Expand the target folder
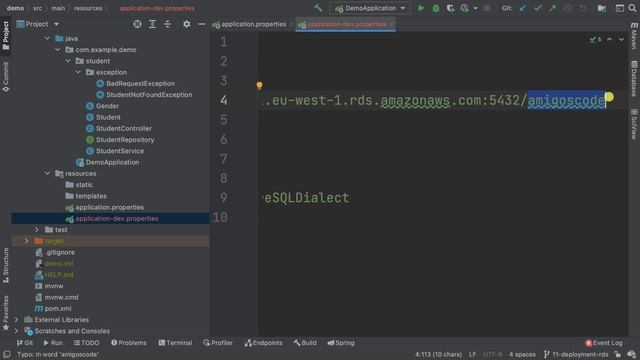Viewport: 640px width, 360px height. [x=27, y=241]
